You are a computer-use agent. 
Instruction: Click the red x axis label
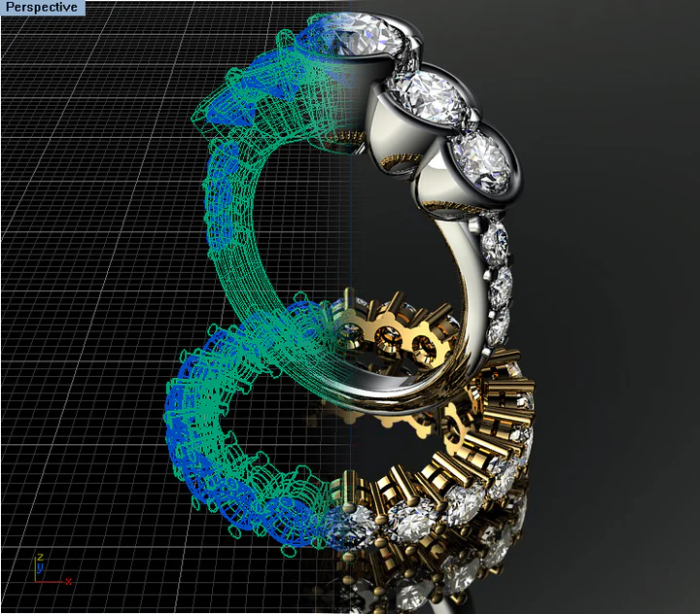coord(69,580)
